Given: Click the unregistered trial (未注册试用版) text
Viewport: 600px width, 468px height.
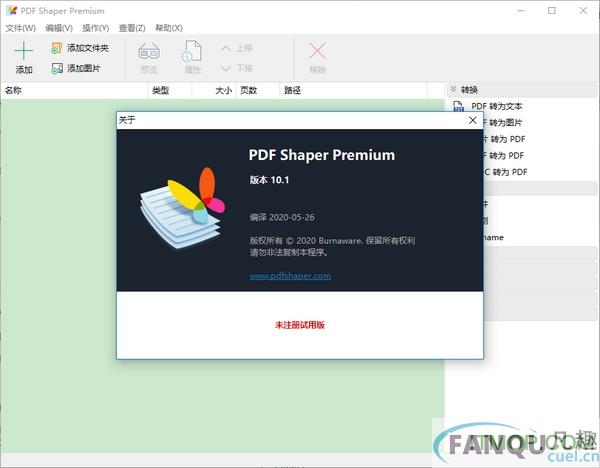Looking at the screenshot, I should (x=300, y=325).
